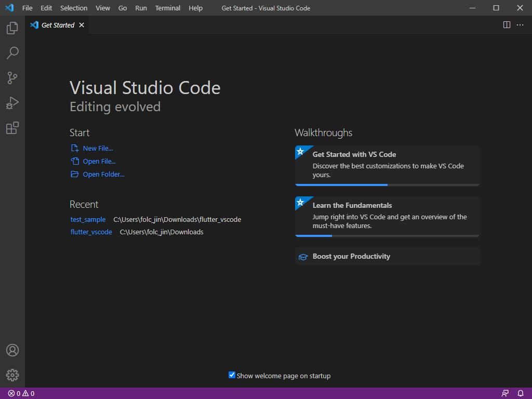Click path C:\Users\folc_jin\Downloads
532x399 pixels.
162,232
